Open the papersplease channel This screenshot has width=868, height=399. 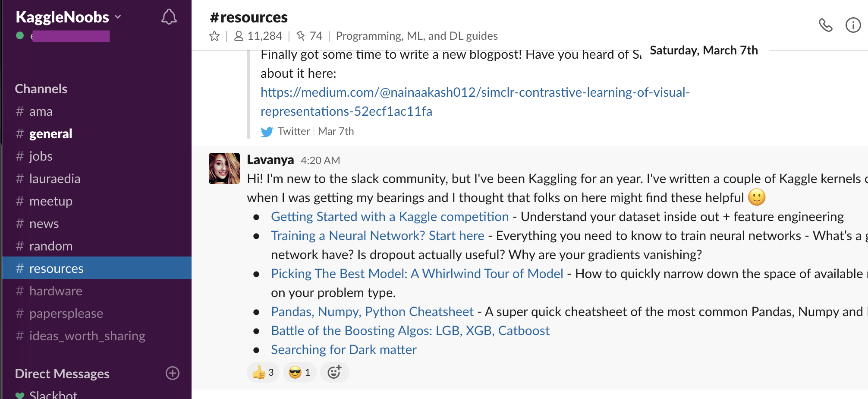click(66, 313)
